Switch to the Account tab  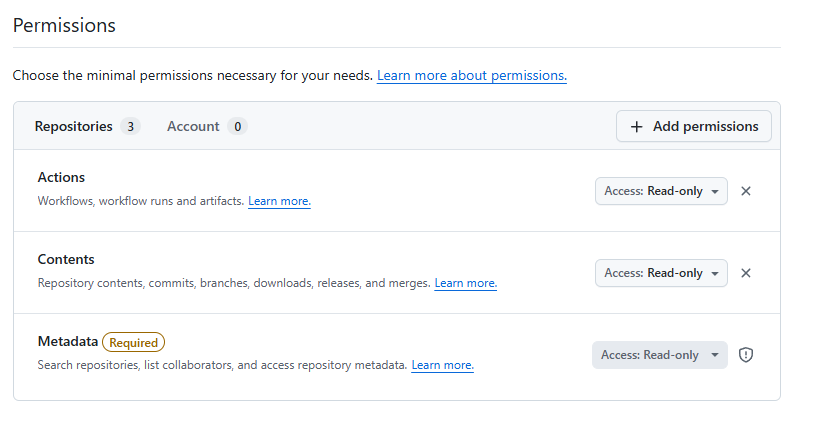point(207,126)
